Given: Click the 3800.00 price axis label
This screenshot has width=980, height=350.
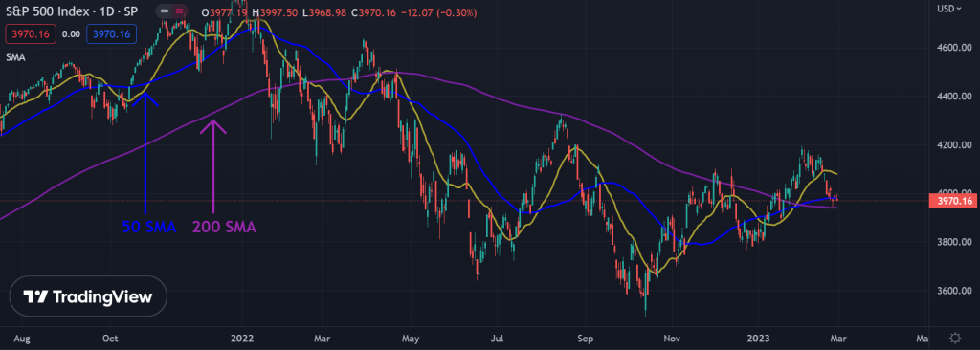Looking at the screenshot, I should (x=954, y=242).
